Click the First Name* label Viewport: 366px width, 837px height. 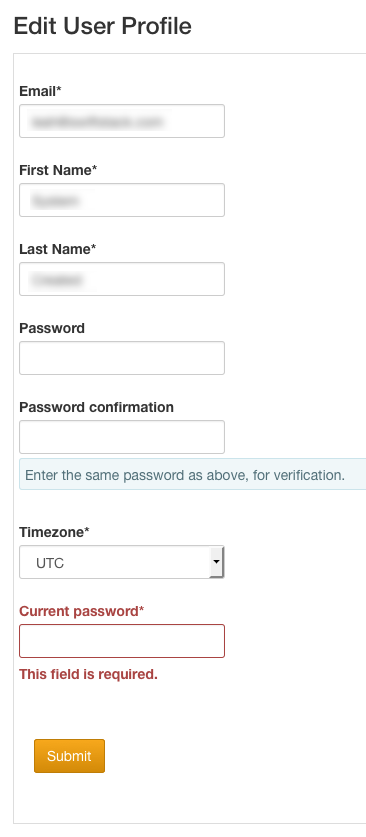tap(58, 170)
